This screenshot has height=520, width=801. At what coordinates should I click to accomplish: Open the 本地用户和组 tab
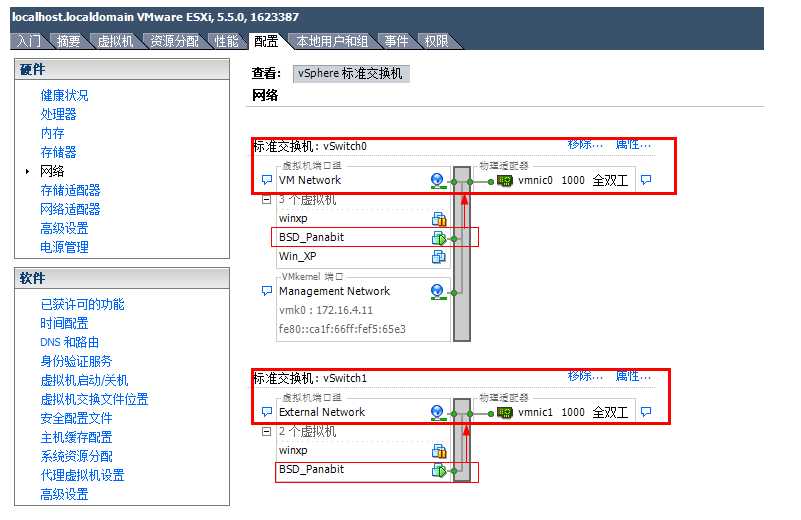click(332, 41)
